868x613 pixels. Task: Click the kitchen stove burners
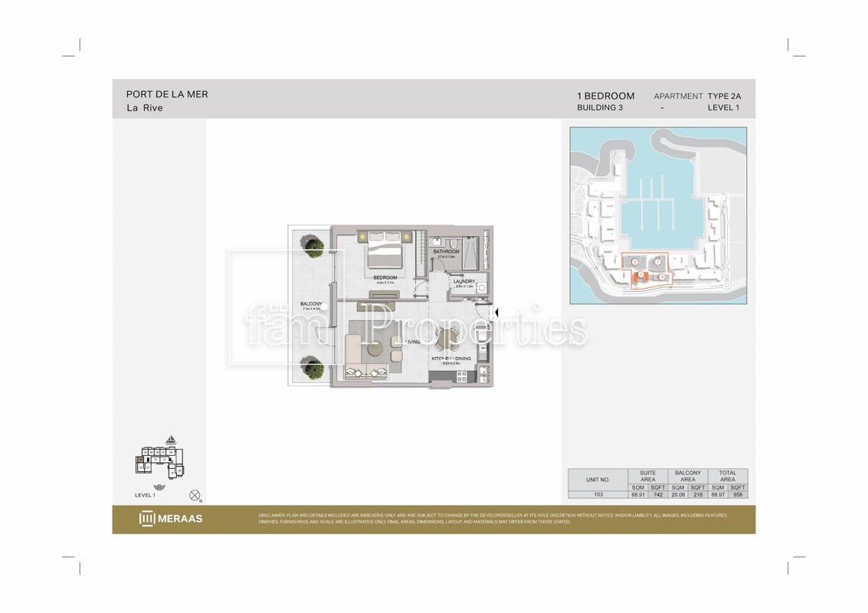(461, 376)
